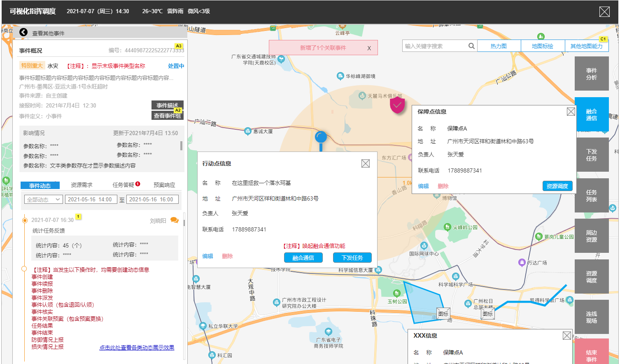The height and width of the screenshot is (364, 620).
Task: Click the 万达广场 shopping icon
Action: [x=522, y=262]
